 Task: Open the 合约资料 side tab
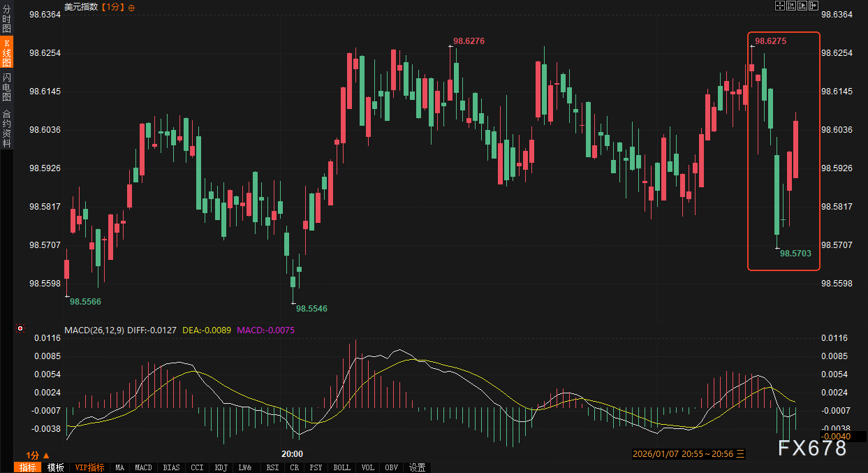coord(6,128)
